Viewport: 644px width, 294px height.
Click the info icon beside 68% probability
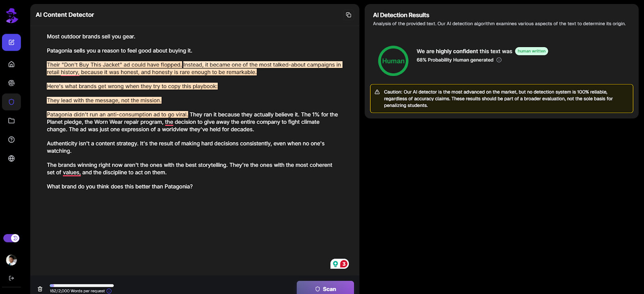pos(499,60)
